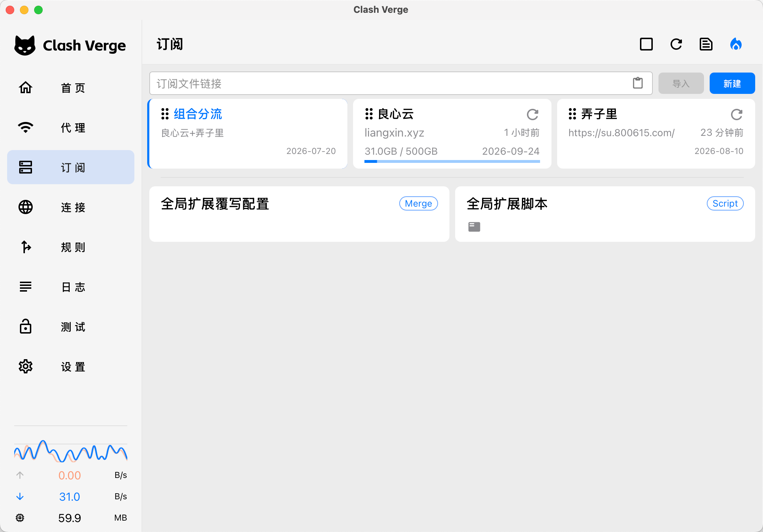This screenshot has width=763, height=532.
Task: Click the 31.0GB / 500GB usage text
Action: point(401,151)
